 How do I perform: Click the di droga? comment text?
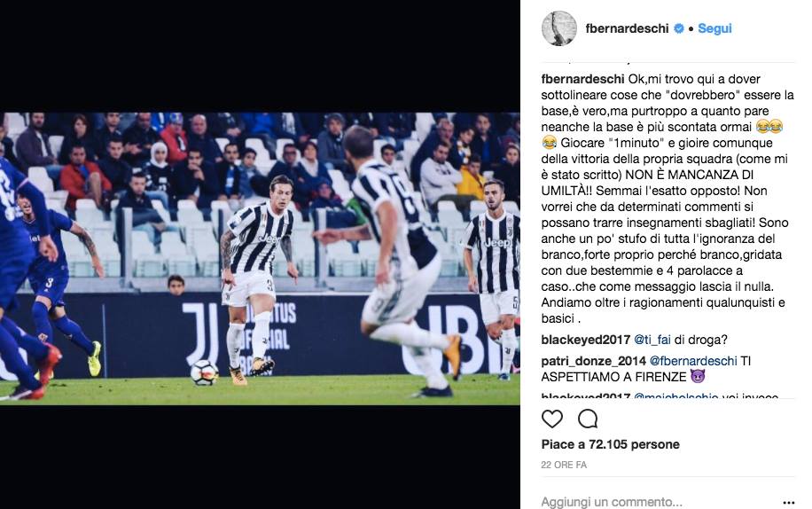tap(701, 340)
